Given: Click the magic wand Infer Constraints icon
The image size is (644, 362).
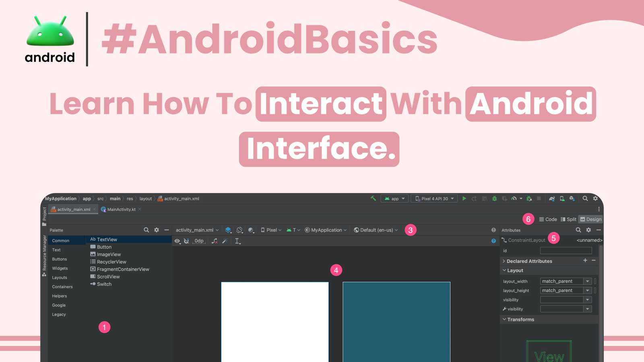Looking at the screenshot, I should coord(225,241).
